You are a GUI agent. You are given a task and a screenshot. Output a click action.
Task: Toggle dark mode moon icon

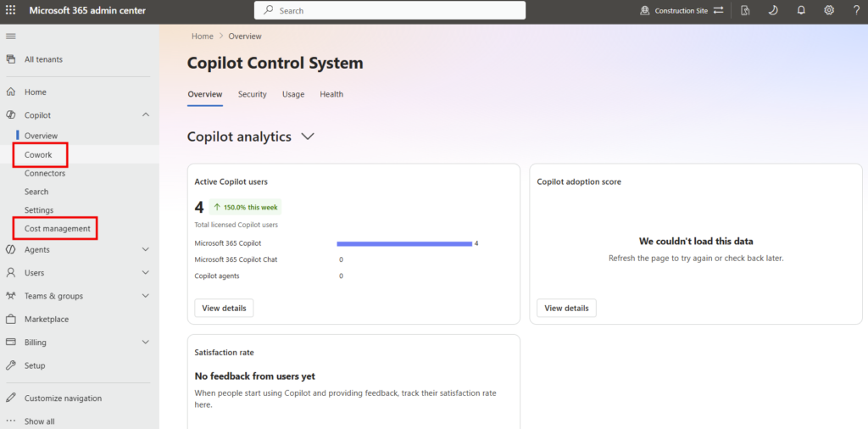[773, 10]
